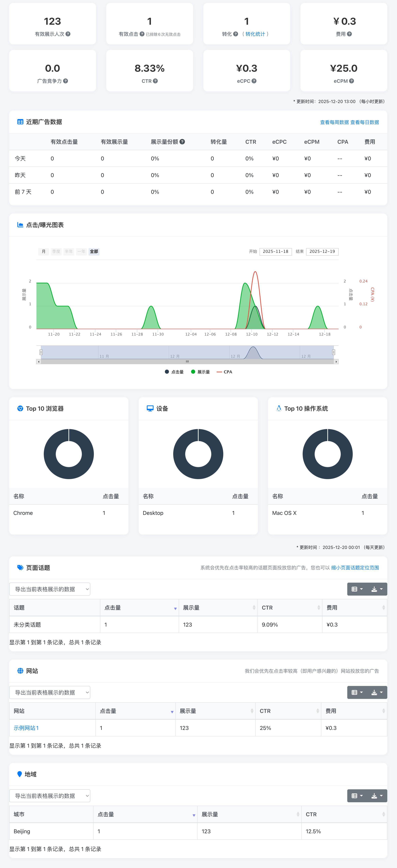
Task: Click the CTR help question-mark icon
Action: tap(155, 81)
